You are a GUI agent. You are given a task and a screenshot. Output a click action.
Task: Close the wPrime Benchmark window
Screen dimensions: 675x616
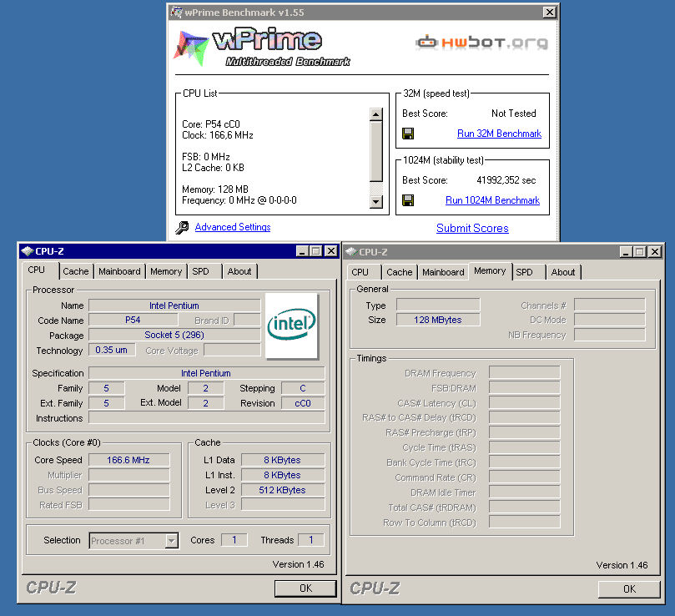pos(549,12)
